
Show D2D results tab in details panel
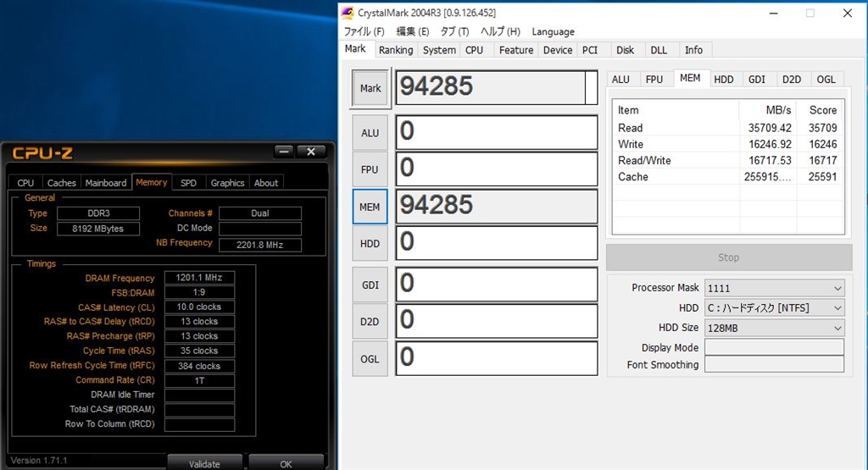click(x=792, y=79)
